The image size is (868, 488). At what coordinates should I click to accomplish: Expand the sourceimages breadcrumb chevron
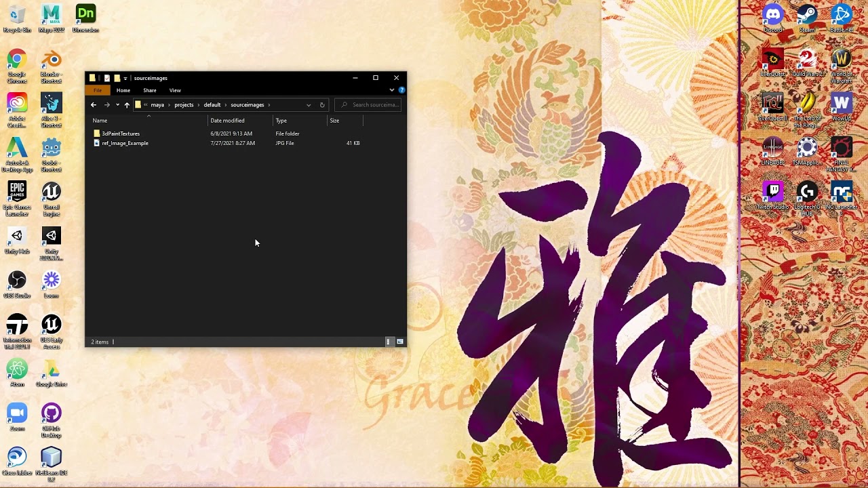[x=269, y=105]
